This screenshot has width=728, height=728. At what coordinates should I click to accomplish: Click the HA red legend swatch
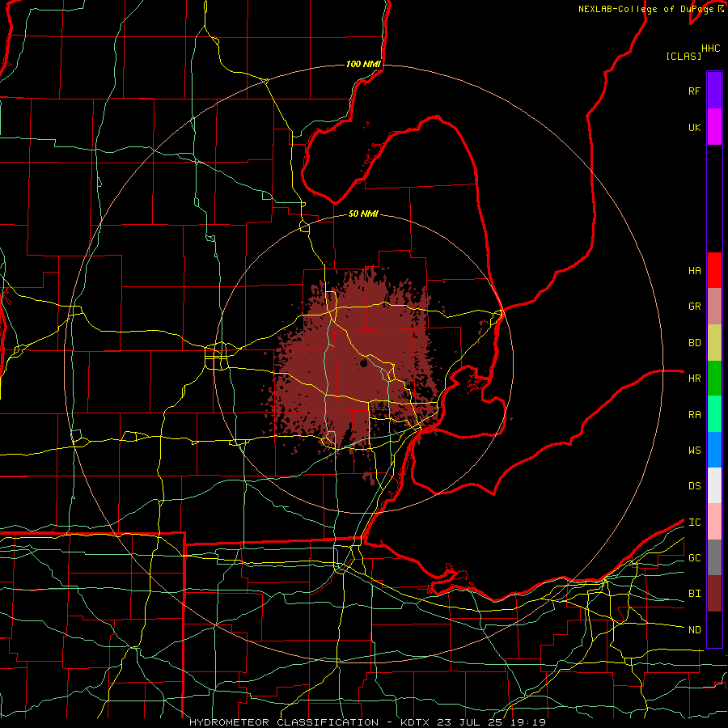pyautogui.click(x=714, y=270)
